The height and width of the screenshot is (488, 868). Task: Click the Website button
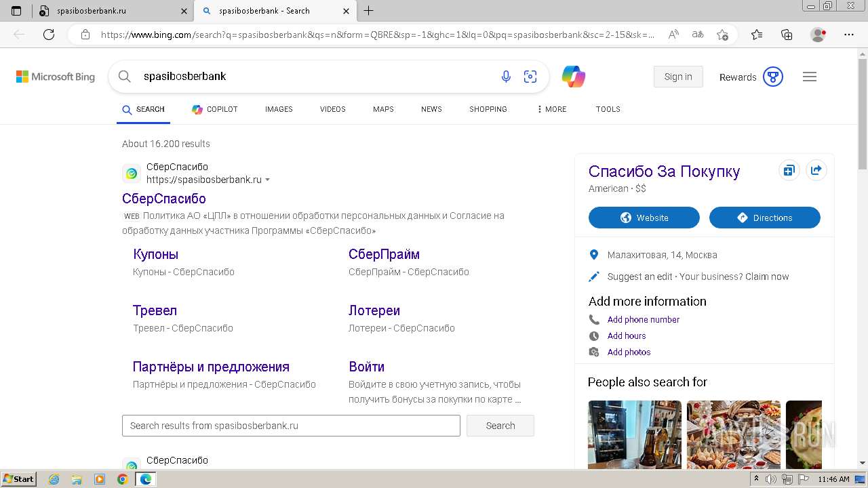tap(644, 218)
